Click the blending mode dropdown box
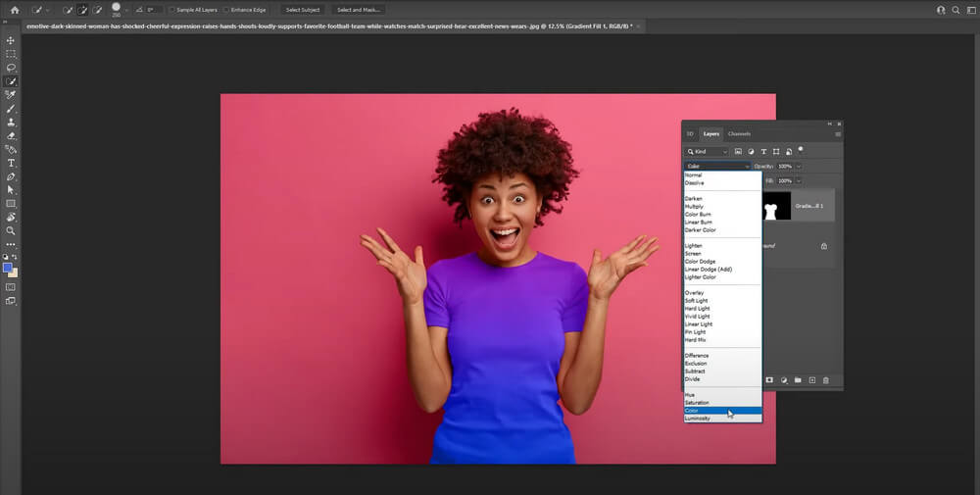This screenshot has height=495, width=980. 717,167
